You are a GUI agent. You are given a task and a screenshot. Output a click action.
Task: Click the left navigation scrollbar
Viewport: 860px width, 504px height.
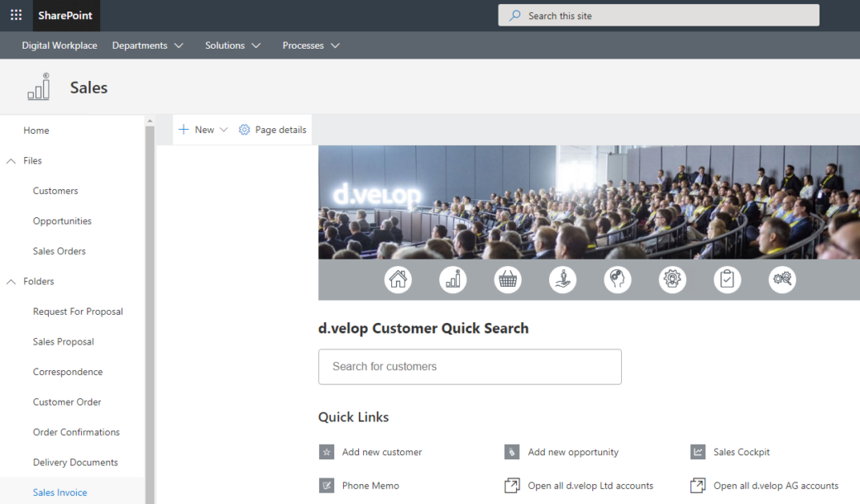point(150,315)
